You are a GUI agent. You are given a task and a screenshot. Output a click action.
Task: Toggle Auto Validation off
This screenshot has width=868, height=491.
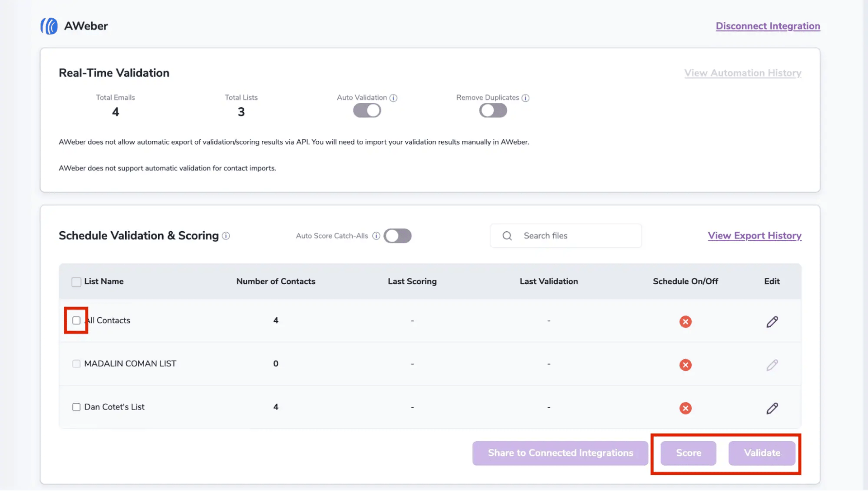pos(367,110)
